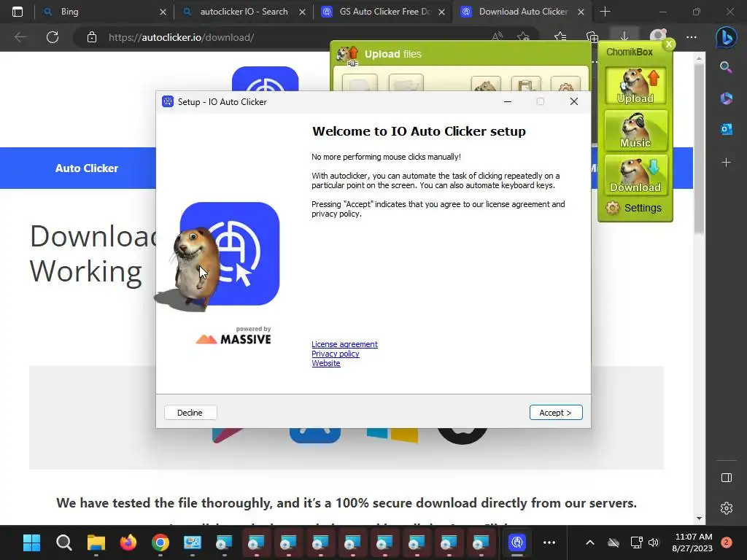Refresh the autoclicker.io page
The width and height of the screenshot is (747, 560).
[53, 37]
